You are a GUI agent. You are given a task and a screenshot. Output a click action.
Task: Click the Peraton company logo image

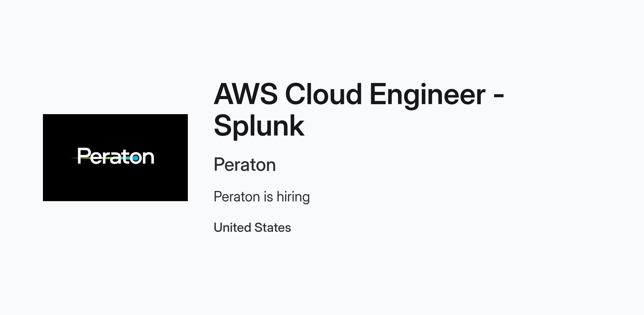[x=115, y=158]
